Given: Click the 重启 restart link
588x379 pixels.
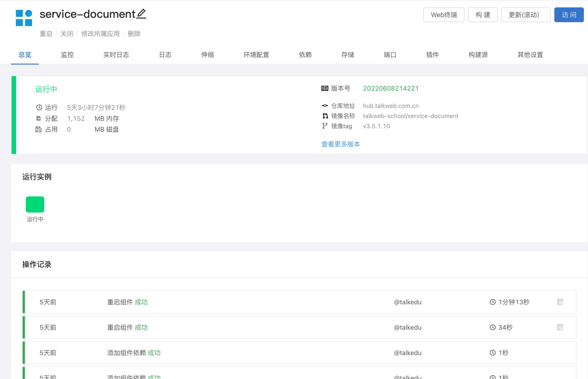Looking at the screenshot, I should [x=46, y=34].
